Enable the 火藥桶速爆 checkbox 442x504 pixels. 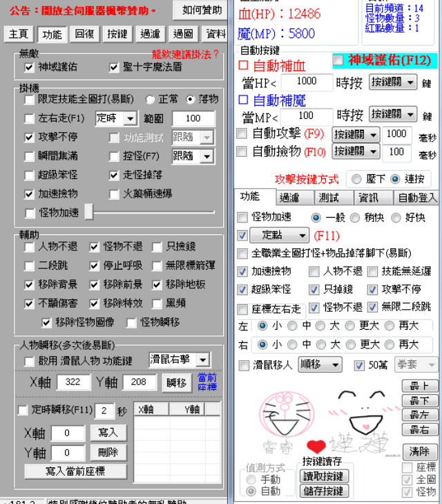click(x=114, y=194)
